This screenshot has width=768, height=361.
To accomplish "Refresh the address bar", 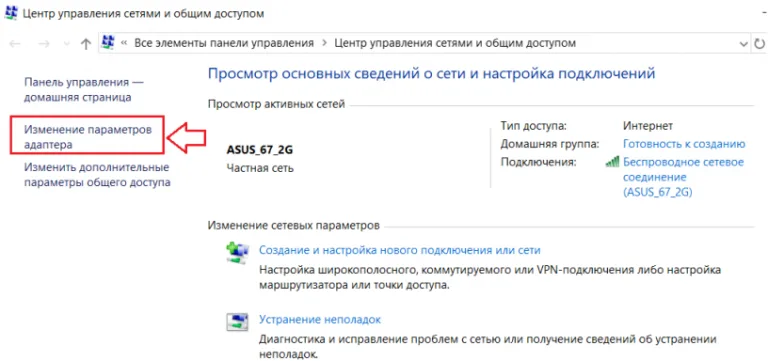I will (760, 44).
